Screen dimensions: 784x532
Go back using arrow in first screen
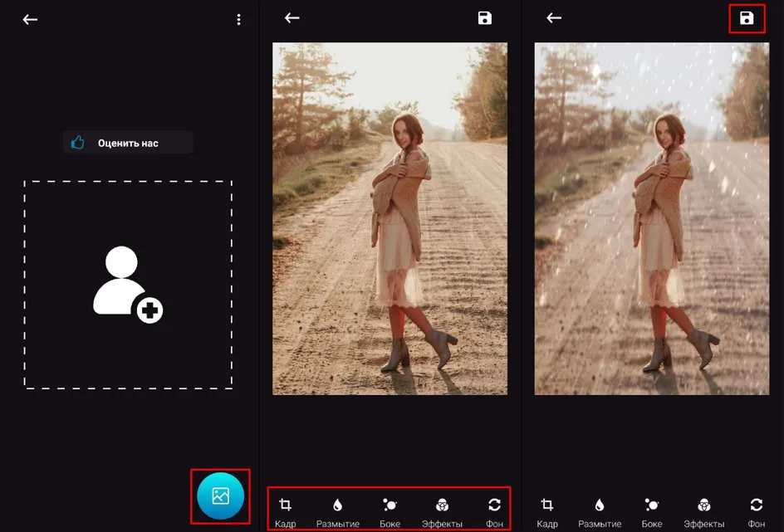tap(30, 19)
